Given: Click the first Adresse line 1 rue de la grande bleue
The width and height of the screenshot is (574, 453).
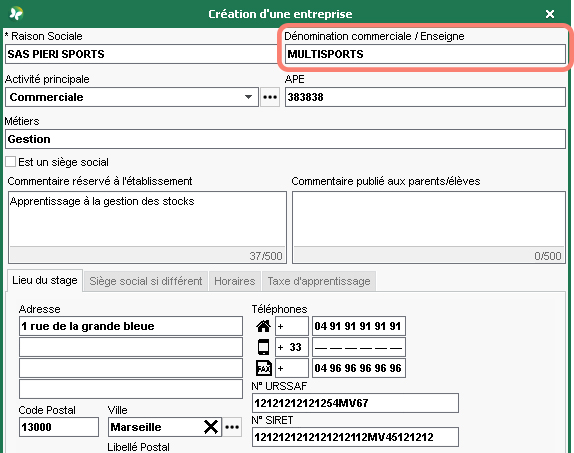Looking at the screenshot, I should [131, 326].
